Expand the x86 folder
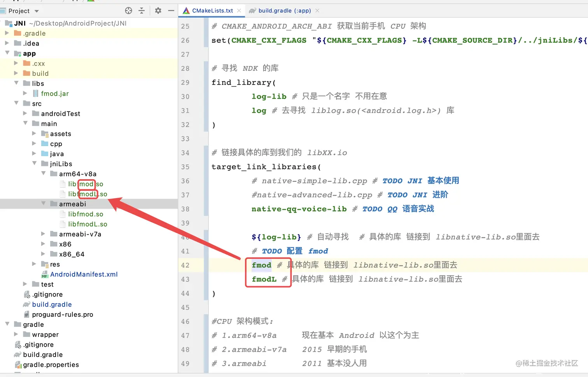588x377 pixels. pyautogui.click(x=43, y=244)
